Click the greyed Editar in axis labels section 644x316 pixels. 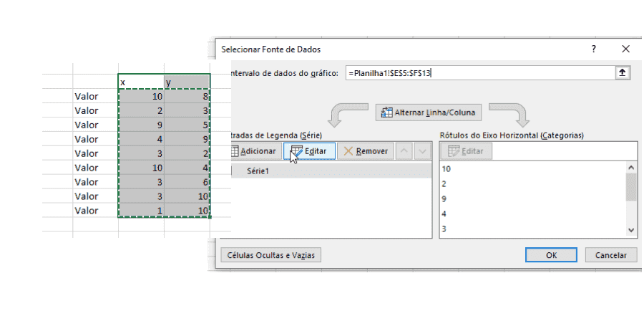466,151
